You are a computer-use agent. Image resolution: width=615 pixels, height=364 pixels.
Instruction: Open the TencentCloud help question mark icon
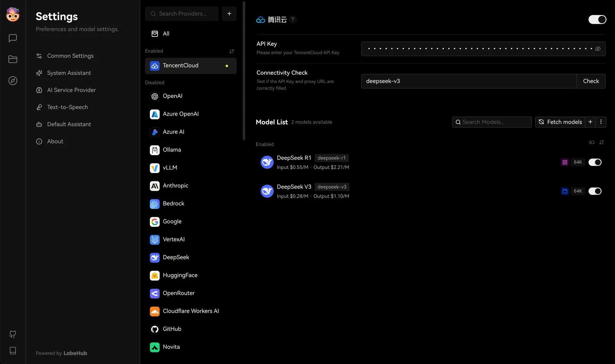(293, 19)
